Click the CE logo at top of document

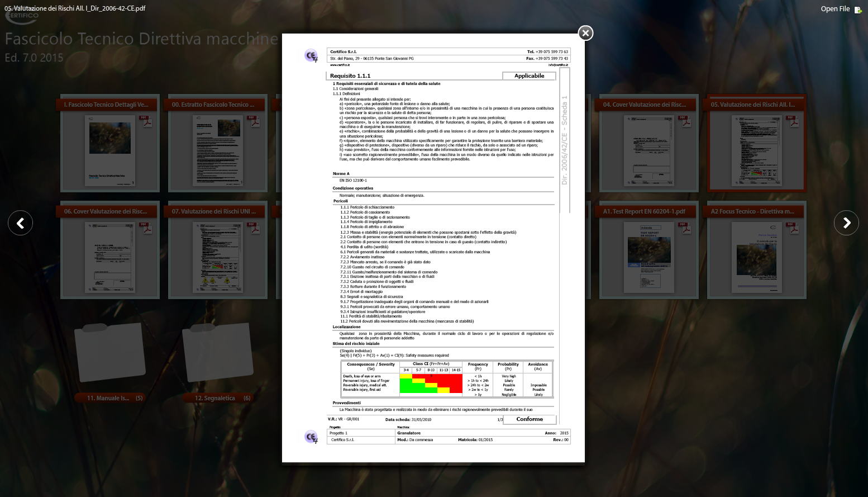tap(311, 55)
